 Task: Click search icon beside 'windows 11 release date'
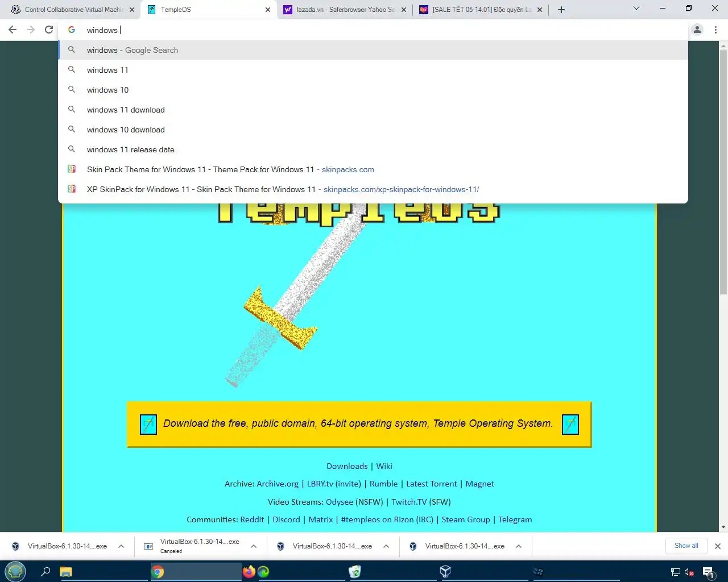[72, 149]
